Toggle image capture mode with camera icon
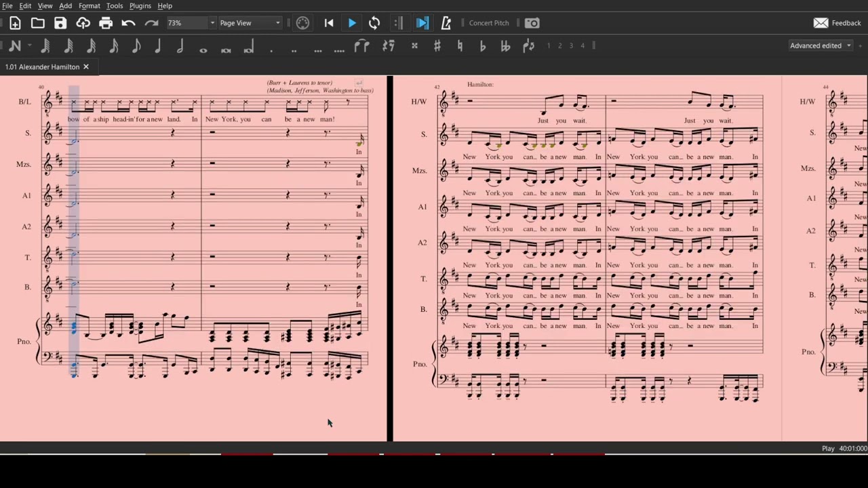868x488 pixels. [532, 23]
